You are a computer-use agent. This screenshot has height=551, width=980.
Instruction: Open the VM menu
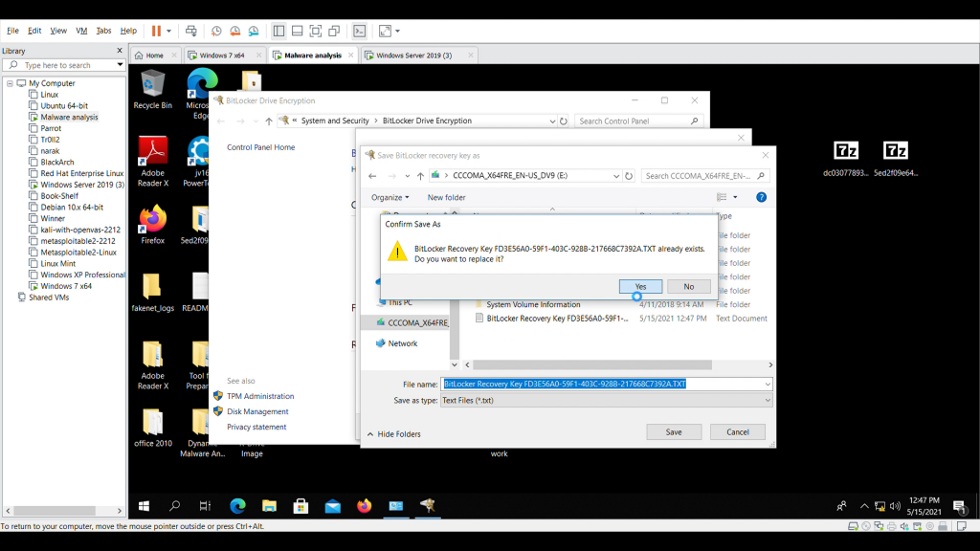[x=81, y=31]
